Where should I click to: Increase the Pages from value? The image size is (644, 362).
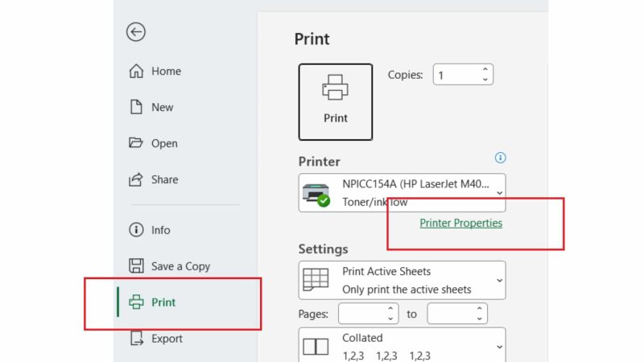point(390,309)
